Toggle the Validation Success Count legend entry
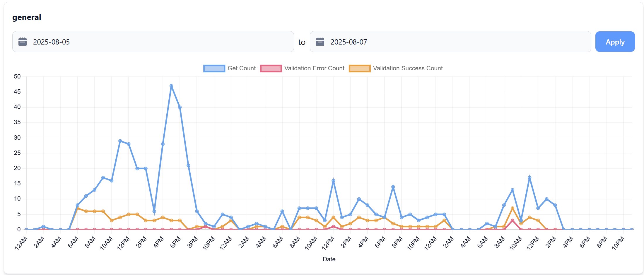The height and width of the screenshot is (275, 644). [x=408, y=68]
